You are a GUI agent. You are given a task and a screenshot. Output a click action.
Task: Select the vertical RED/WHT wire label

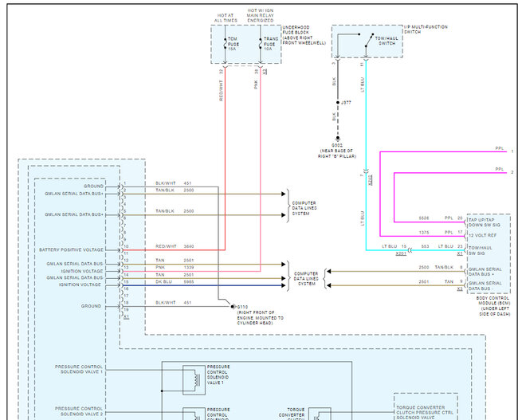[221, 90]
